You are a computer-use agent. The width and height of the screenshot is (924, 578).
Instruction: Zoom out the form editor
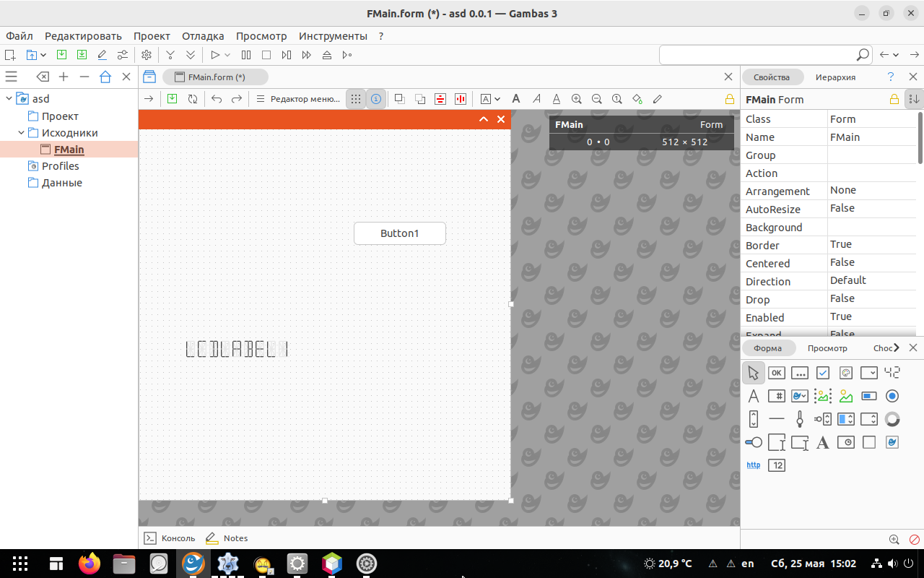coord(597,99)
